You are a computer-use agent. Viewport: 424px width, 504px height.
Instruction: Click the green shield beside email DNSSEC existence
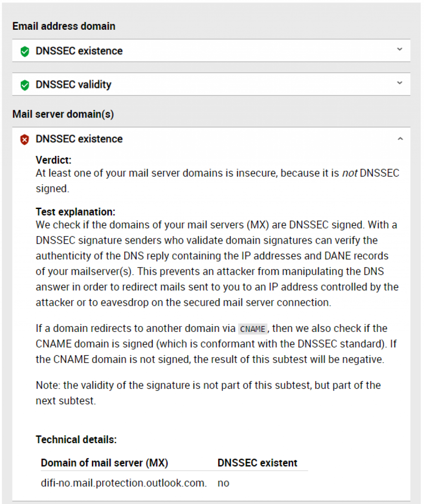coord(25,51)
